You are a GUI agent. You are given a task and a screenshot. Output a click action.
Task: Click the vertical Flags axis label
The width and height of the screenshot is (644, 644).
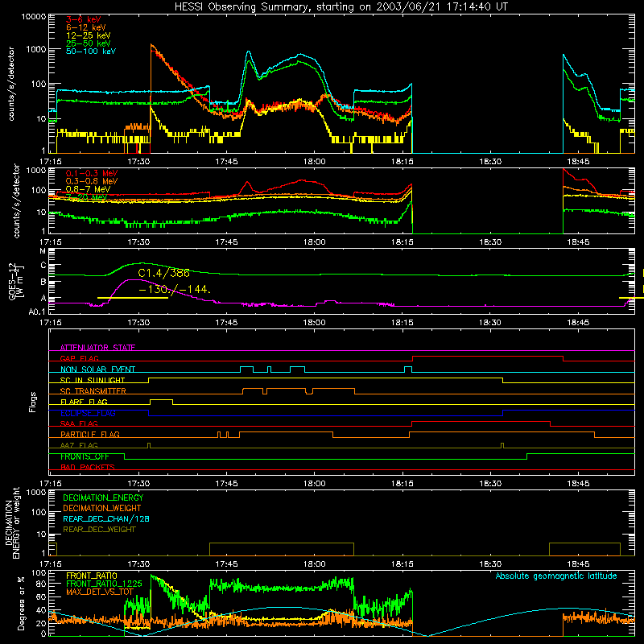[x=32, y=402]
